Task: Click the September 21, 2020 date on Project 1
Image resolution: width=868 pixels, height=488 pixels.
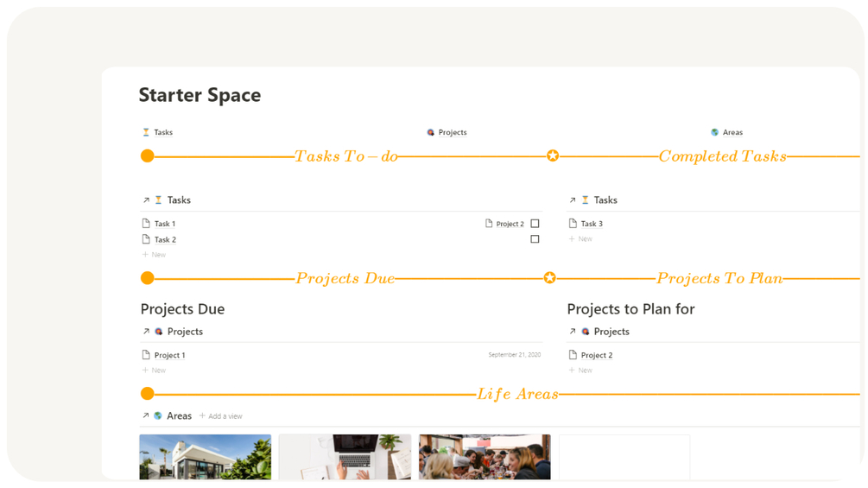Action: click(514, 355)
